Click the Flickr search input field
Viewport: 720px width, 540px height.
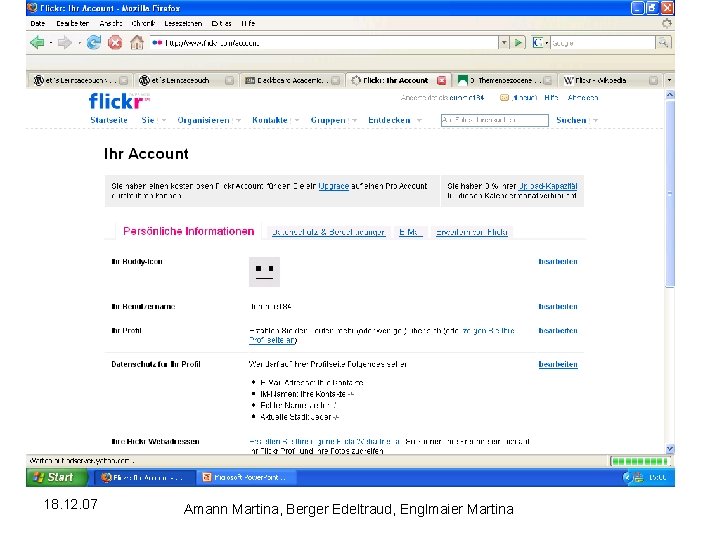495,120
